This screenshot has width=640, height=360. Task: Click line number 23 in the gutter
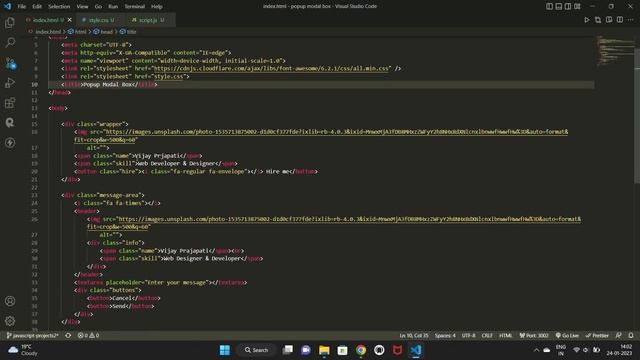point(34,195)
